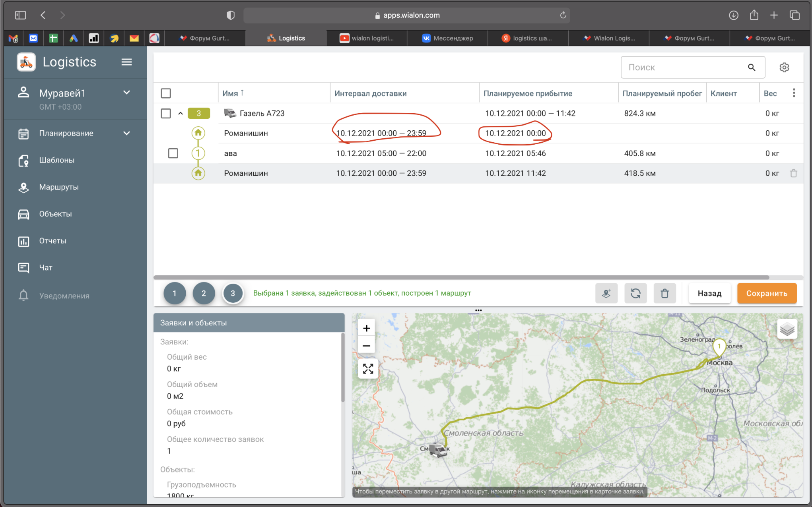
Task: Switch to the Мессенджер browser tab
Action: (447, 38)
